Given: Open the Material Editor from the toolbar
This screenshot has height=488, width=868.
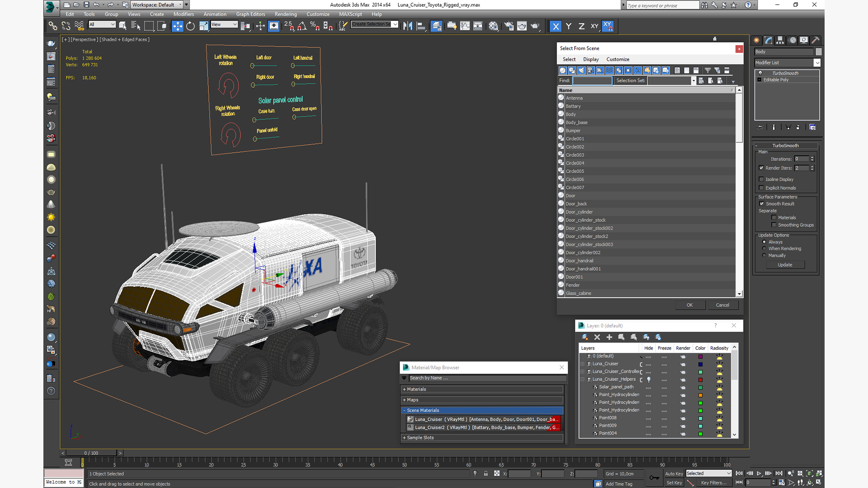Looking at the screenshot, I should click(493, 26).
